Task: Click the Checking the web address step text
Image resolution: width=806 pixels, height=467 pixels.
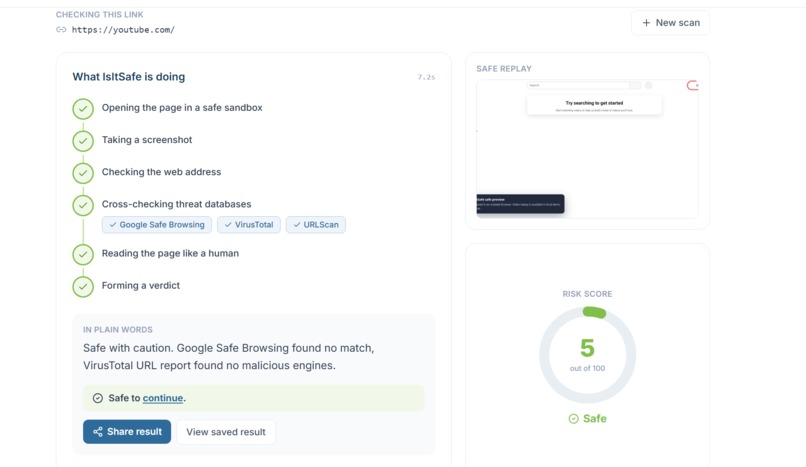Action: pyautogui.click(x=161, y=172)
